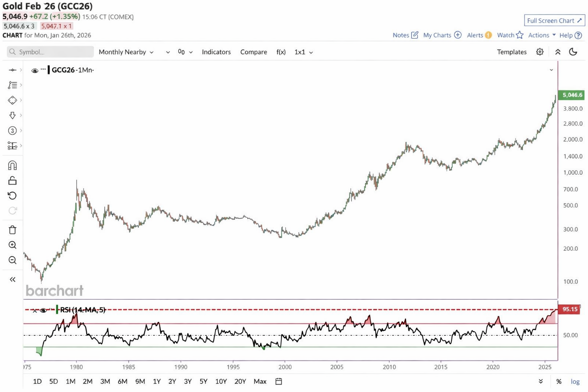Click the Full Screen Chart button
Screen dimensions: 588x392
[554, 21]
